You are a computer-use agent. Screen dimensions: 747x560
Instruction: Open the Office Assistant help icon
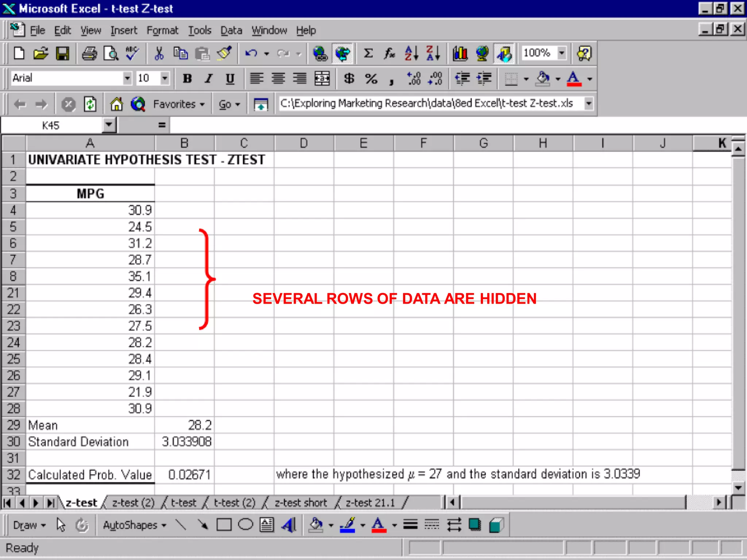click(x=584, y=54)
